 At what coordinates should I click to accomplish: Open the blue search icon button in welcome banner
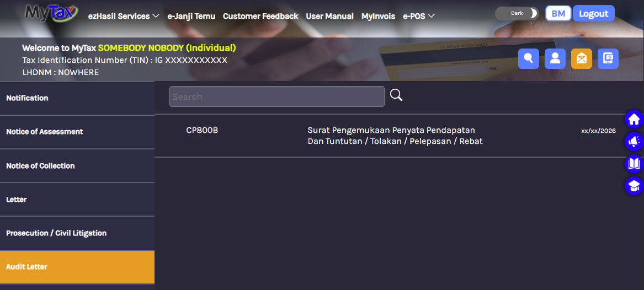pyautogui.click(x=529, y=58)
